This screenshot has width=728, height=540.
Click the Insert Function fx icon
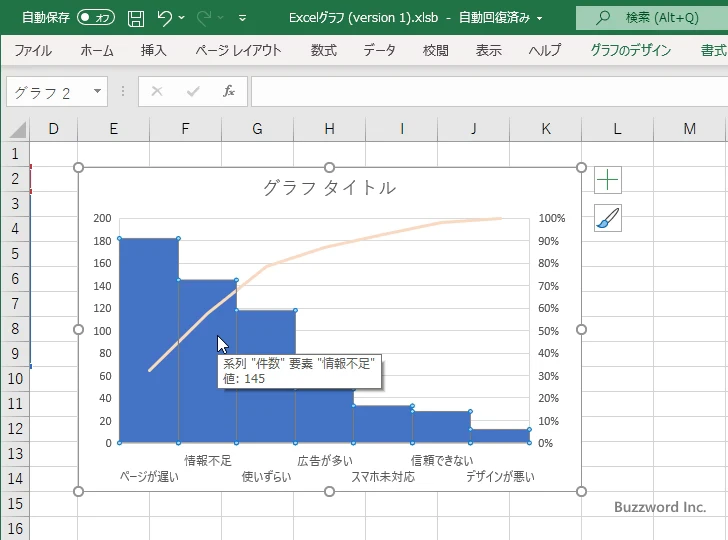pos(229,91)
